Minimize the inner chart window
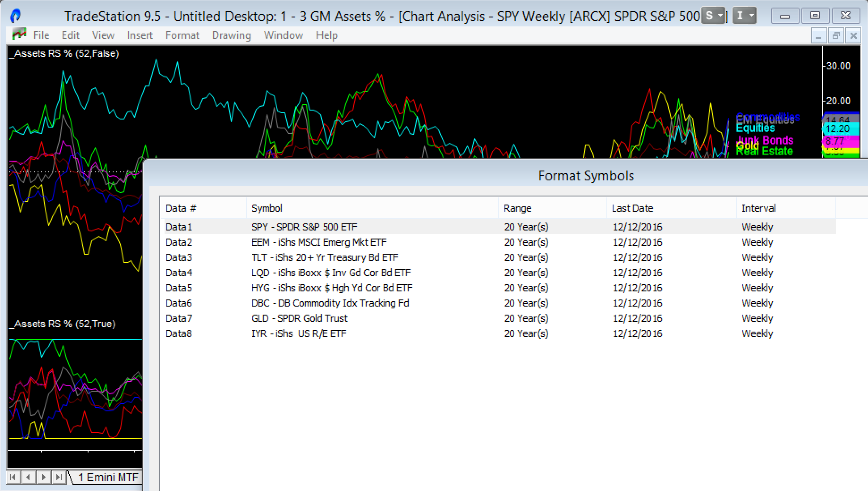This screenshot has width=868, height=491. tap(818, 36)
